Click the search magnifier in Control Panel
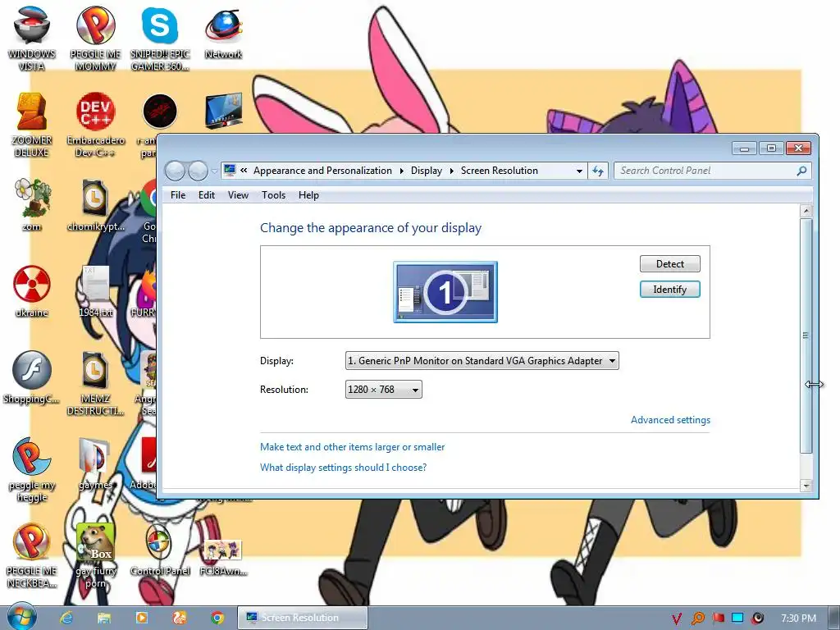Screen dimensions: 840x630 point(801,171)
